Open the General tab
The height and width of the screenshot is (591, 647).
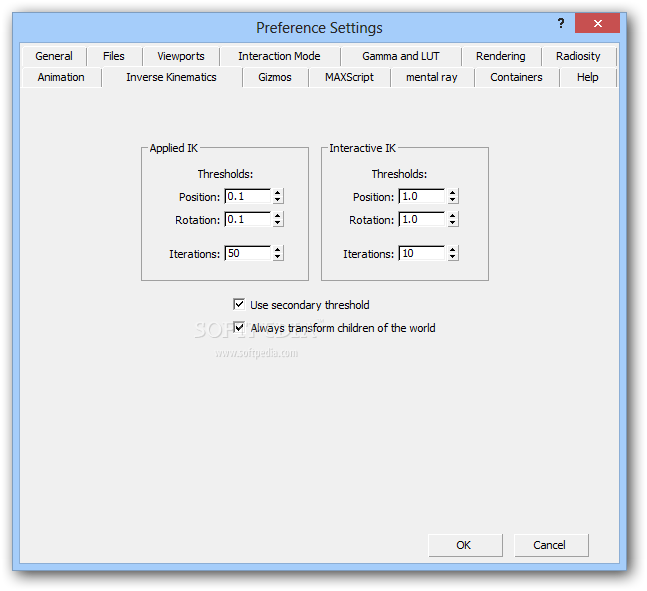tap(54, 56)
